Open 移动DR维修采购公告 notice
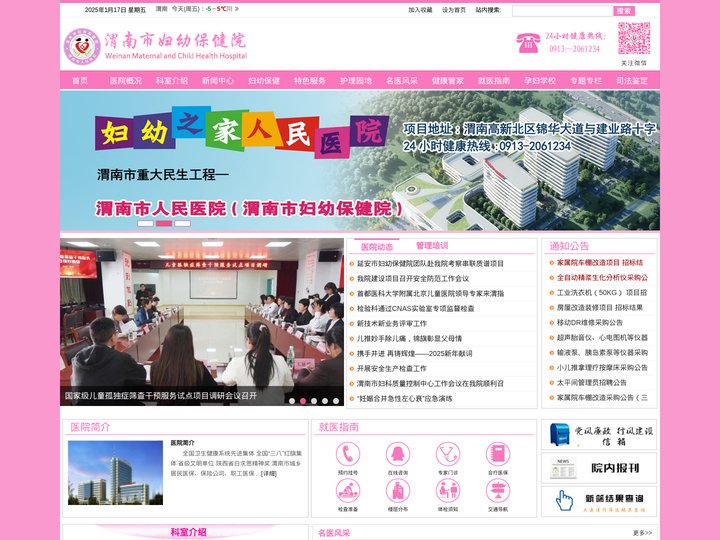This screenshot has height=540, width=720. coord(590,322)
